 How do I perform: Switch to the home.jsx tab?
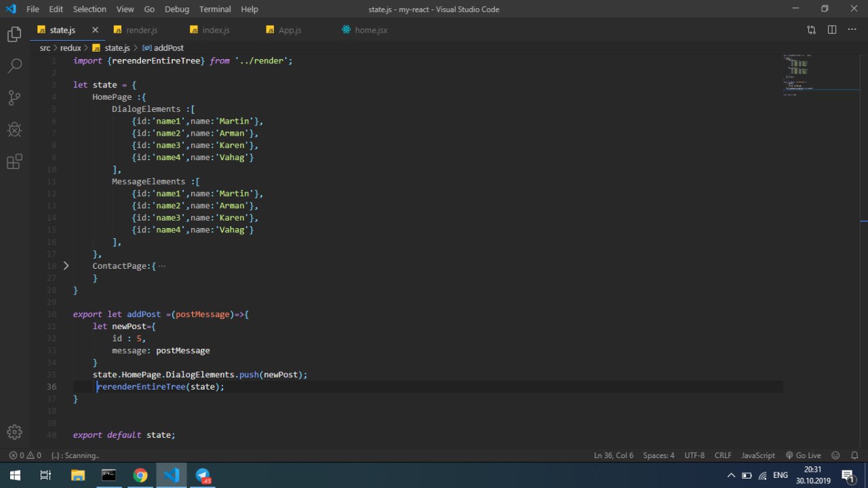tap(370, 30)
